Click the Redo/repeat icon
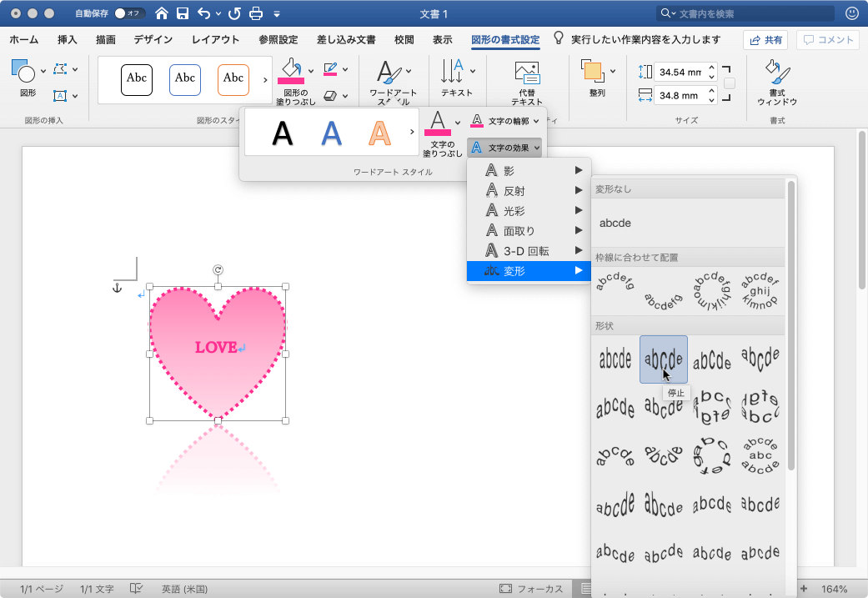Image resolution: width=868 pixels, height=598 pixels. pos(234,13)
